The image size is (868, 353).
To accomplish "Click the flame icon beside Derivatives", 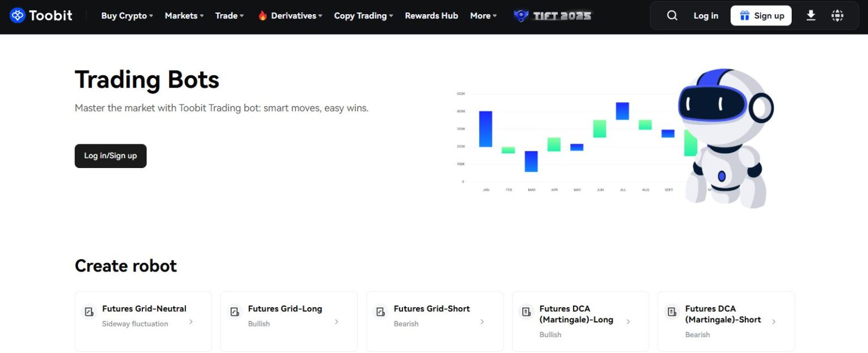I will [x=262, y=15].
